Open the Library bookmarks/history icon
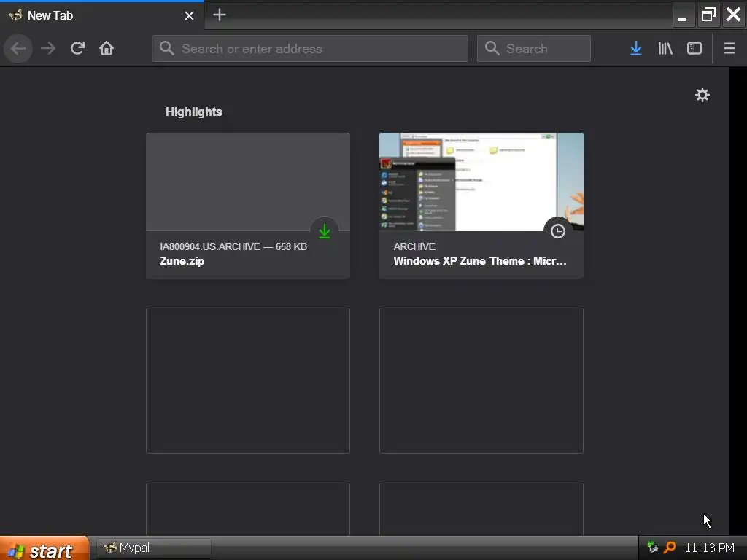Viewport: 747px width, 560px height. (x=665, y=48)
